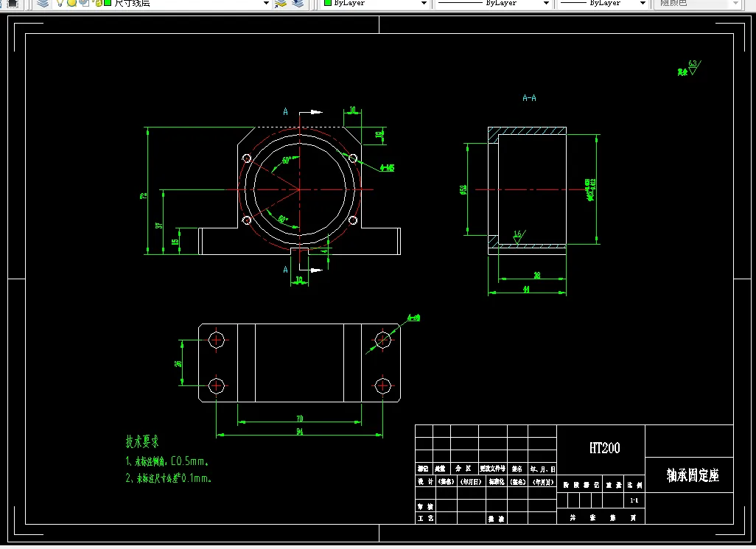Select the 6.3 surface roughness symbol
This screenshot has width=756, height=549.
[693, 68]
